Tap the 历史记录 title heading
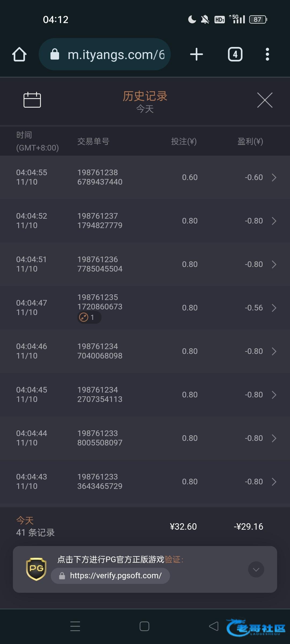The image size is (290, 644). point(145,96)
